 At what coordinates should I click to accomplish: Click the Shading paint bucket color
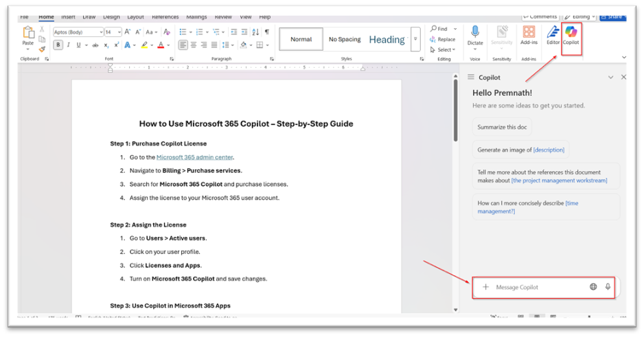coord(243,45)
